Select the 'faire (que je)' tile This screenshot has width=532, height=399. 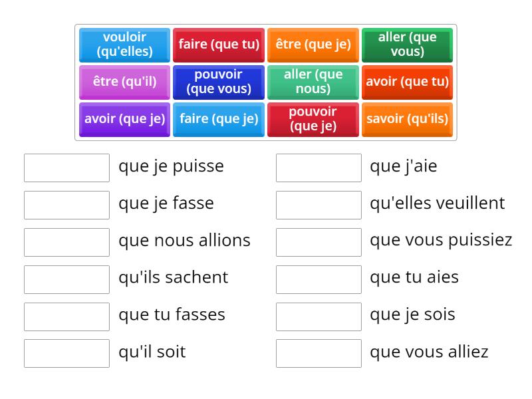pos(219,119)
